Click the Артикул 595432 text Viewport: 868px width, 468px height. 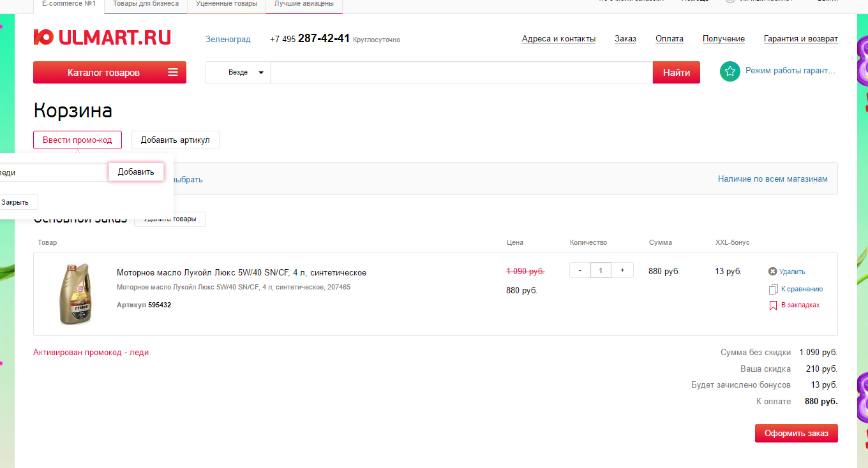(144, 305)
